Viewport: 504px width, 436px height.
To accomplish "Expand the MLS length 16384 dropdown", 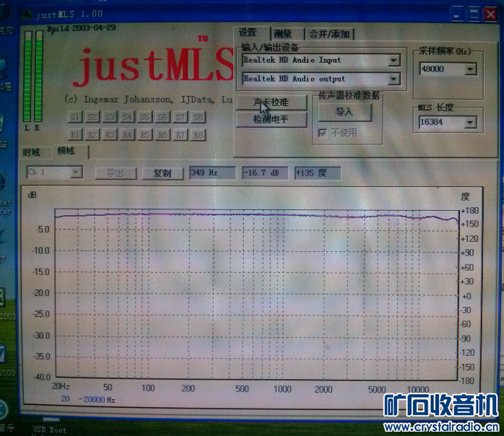I will click(470, 123).
